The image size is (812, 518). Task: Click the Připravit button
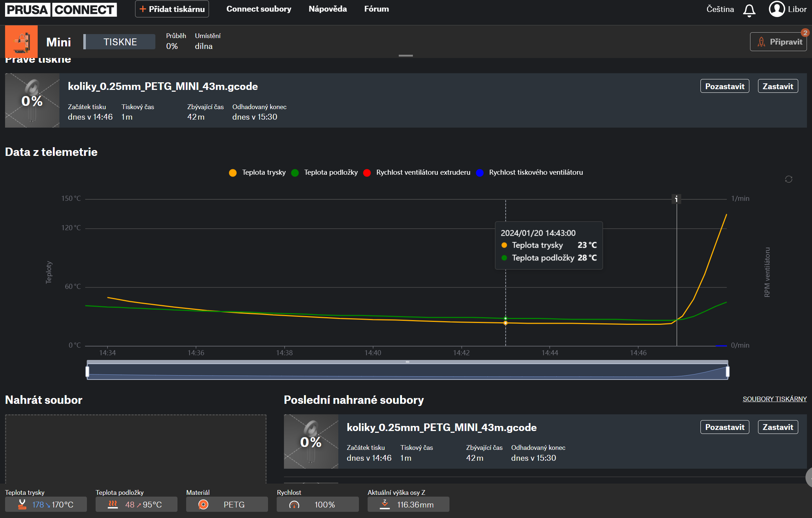pyautogui.click(x=778, y=42)
